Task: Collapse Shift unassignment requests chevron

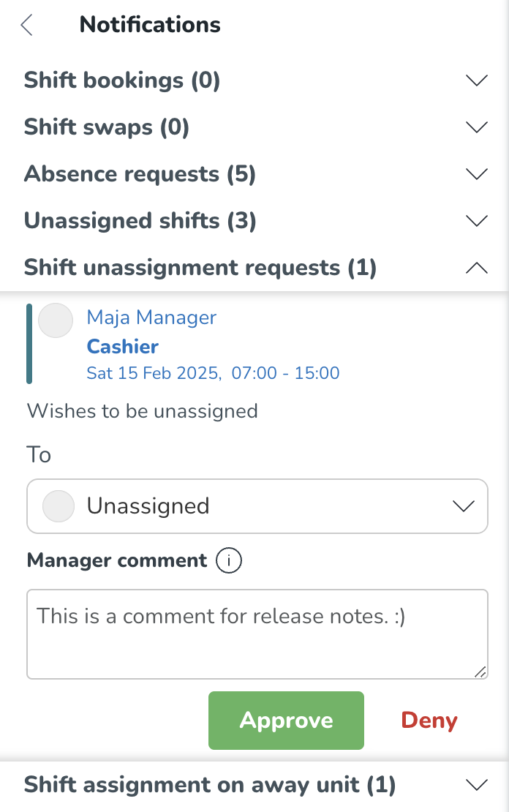Action: [476, 268]
